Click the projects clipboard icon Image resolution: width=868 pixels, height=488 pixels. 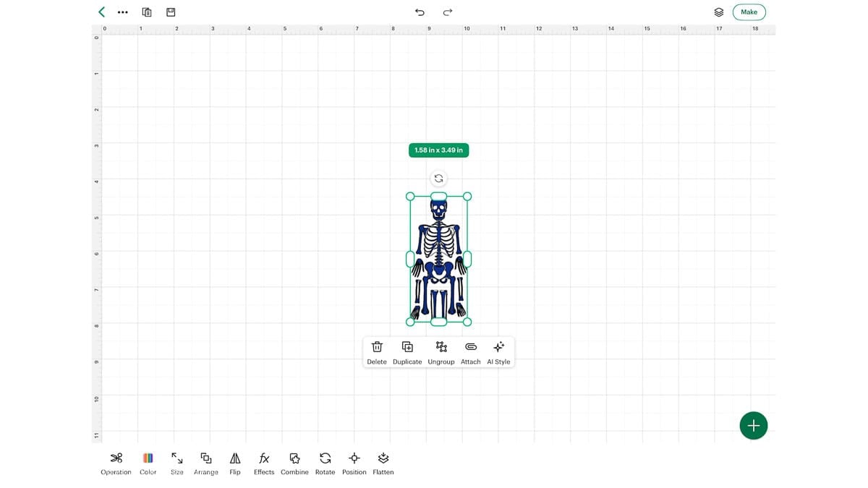(147, 12)
